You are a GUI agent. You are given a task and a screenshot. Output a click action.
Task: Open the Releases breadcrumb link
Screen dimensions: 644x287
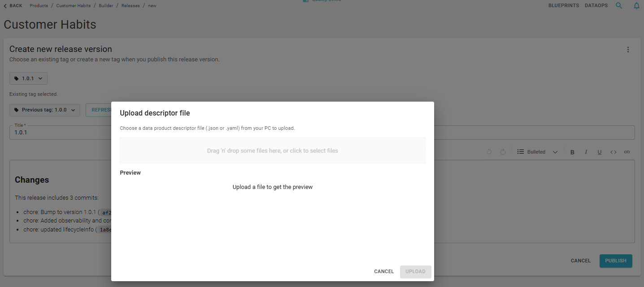130,5
